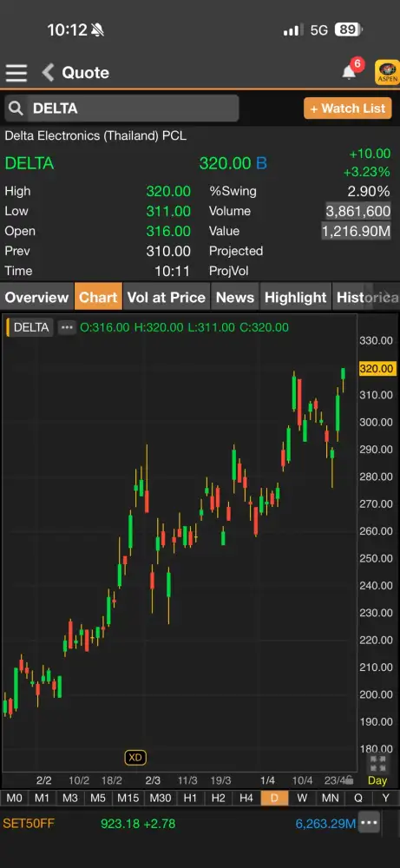This screenshot has height=868, width=400.
Task: Select the H2 timeframe
Action: coord(218,798)
